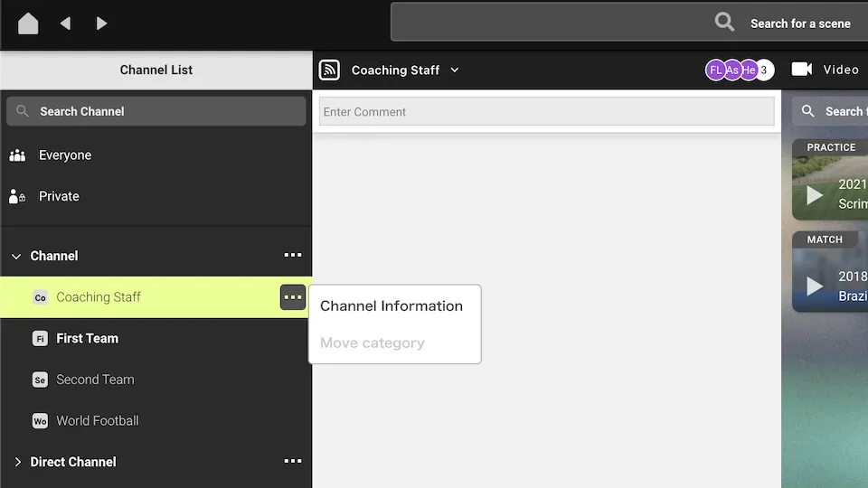Open Direct Channel more options
Viewport: 868px width, 488px height.
293,461
